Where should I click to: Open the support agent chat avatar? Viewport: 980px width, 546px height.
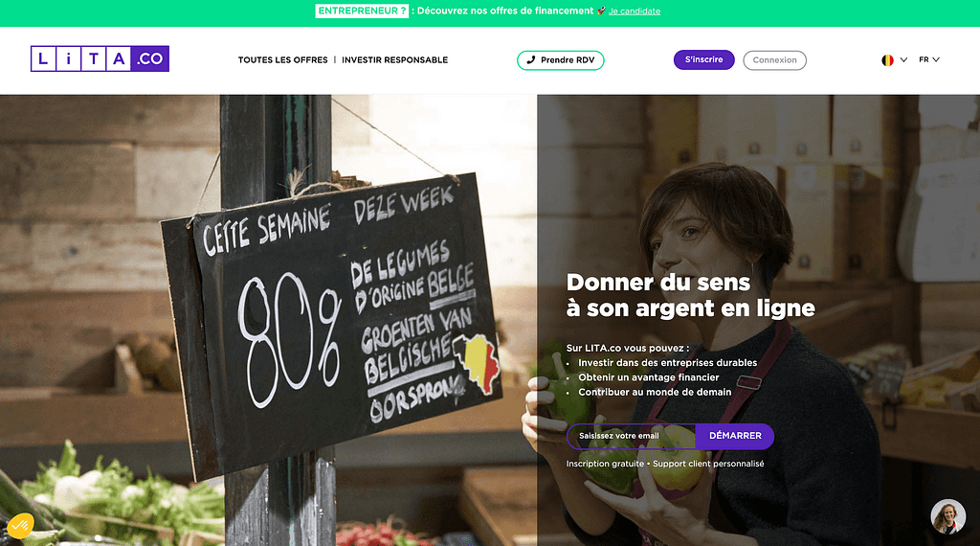948,516
